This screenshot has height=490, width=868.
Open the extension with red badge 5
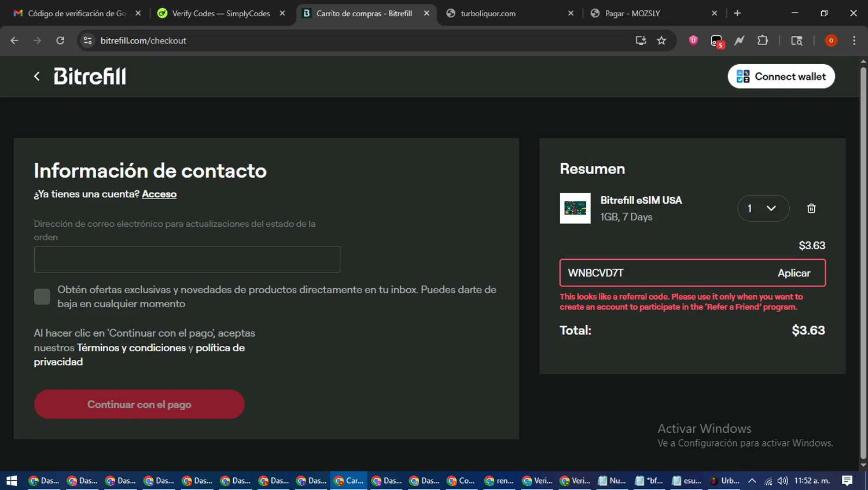click(717, 41)
